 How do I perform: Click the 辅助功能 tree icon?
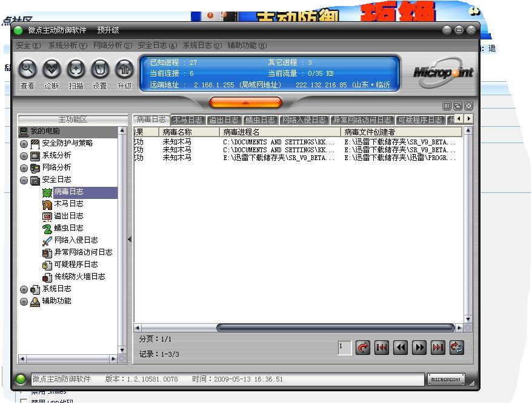tap(35, 301)
